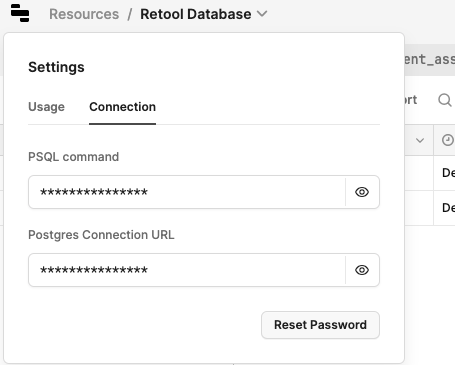Switch to the Usage tab

46,107
